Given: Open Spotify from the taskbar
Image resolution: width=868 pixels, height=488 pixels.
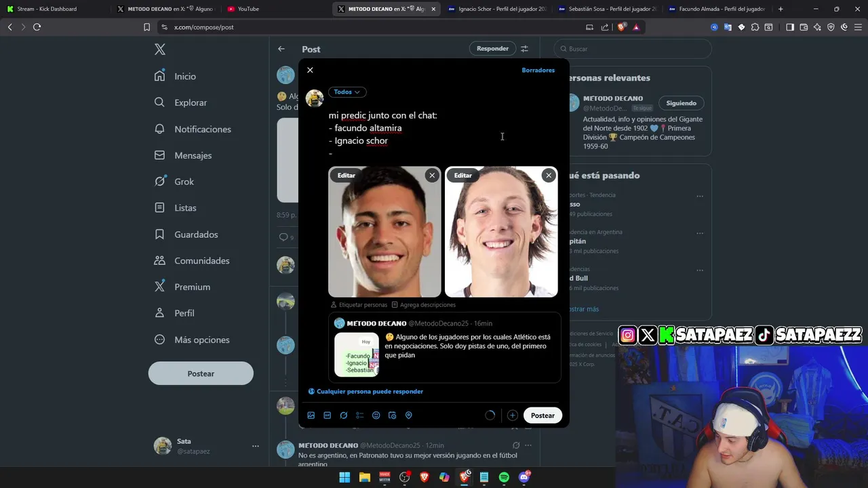Looking at the screenshot, I should [504, 477].
